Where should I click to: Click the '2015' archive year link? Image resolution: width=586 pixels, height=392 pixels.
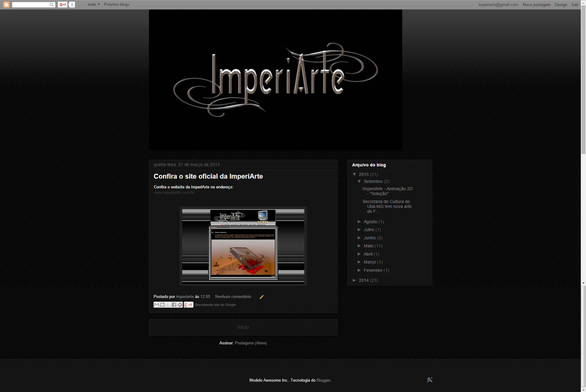point(364,174)
